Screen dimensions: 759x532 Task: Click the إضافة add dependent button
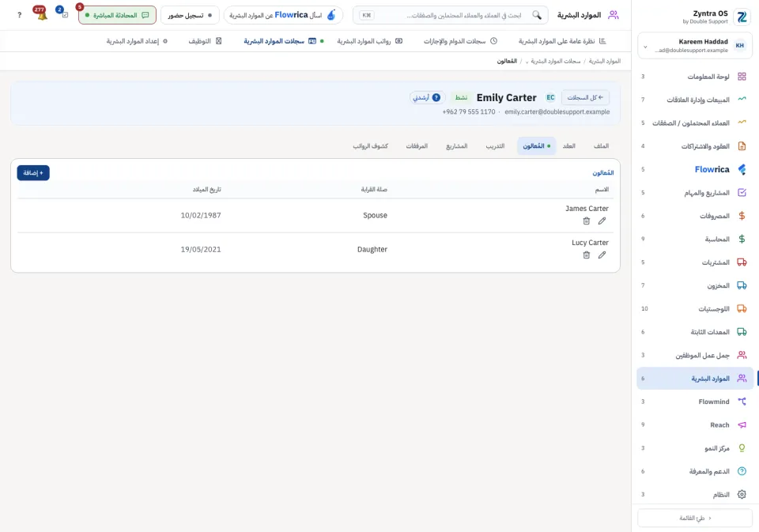pos(33,173)
